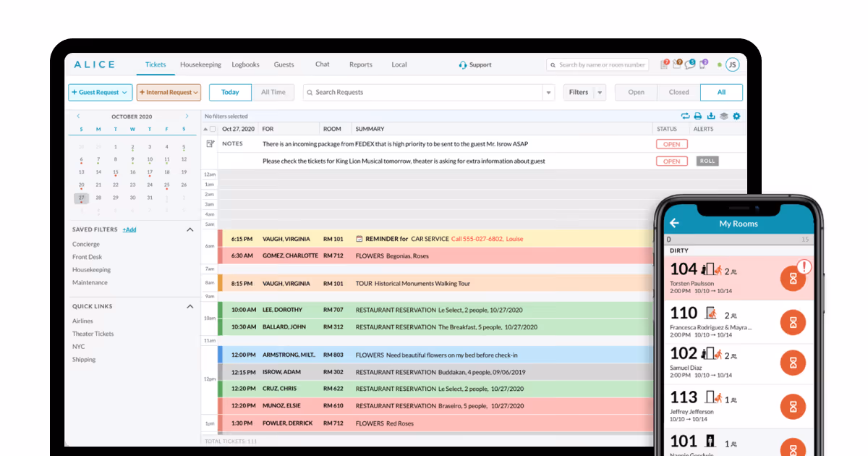Select October 28 in the calendar
The height and width of the screenshot is (456, 868).
[x=98, y=198]
